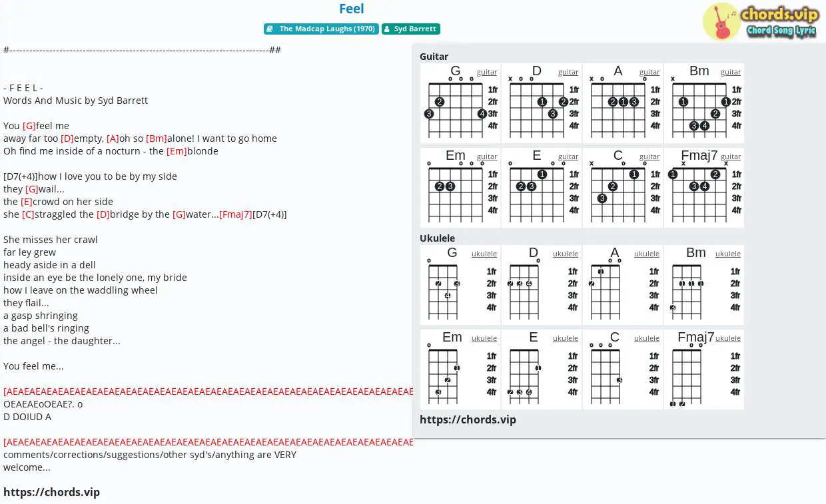Click the guitar link beside G chord
The height and width of the screenshot is (504, 826).
click(487, 72)
